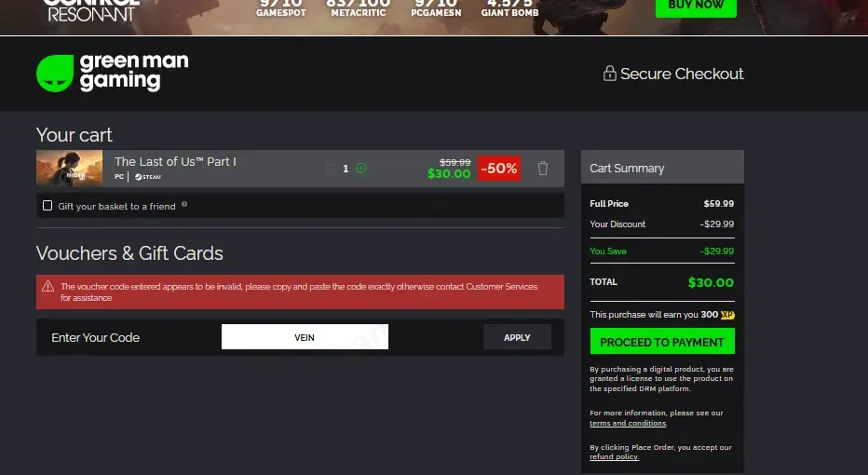Decrease quantity with the minus icon
Screen dimensions: 868x475
click(x=331, y=169)
